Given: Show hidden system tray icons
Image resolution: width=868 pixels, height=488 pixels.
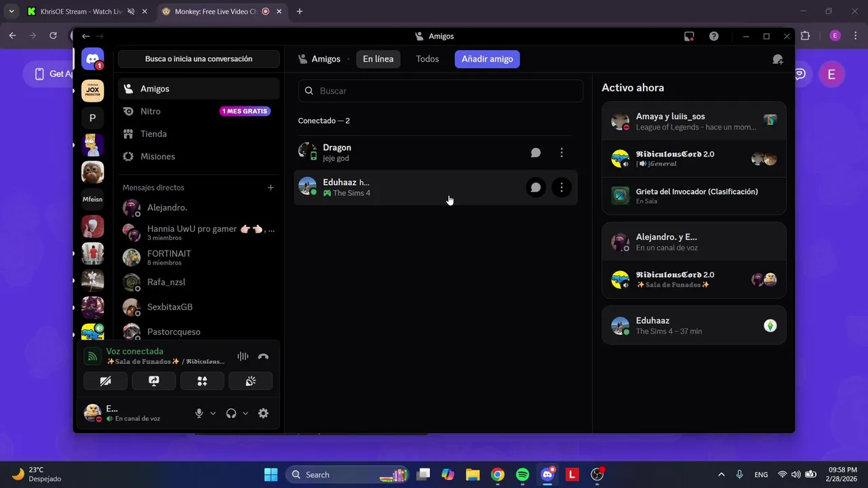Looking at the screenshot, I should pos(721,474).
